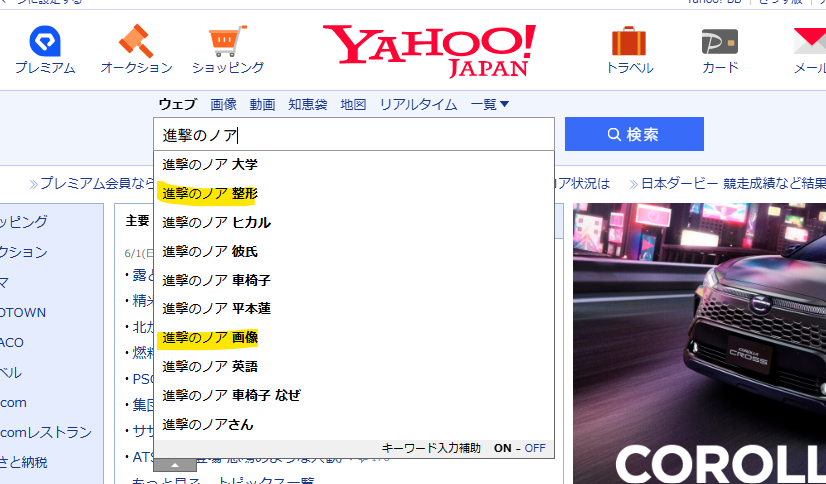Select the 主要 news tab

pyautogui.click(x=137, y=221)
